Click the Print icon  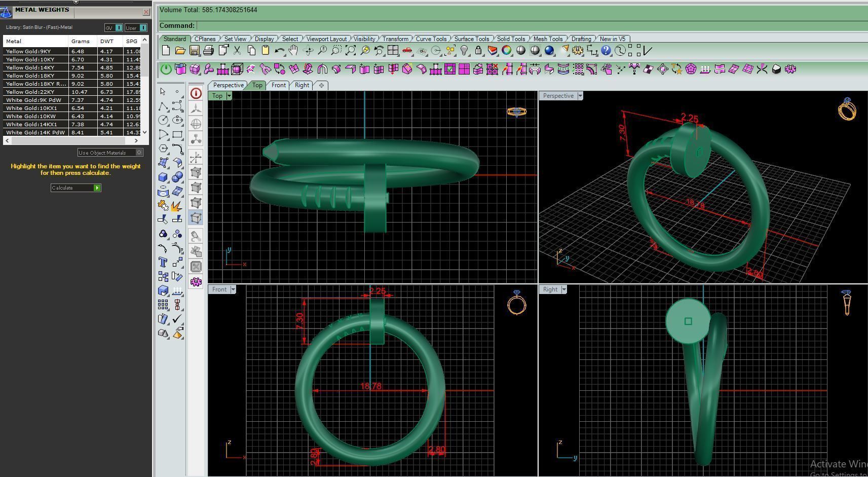(x=208, y=50)
